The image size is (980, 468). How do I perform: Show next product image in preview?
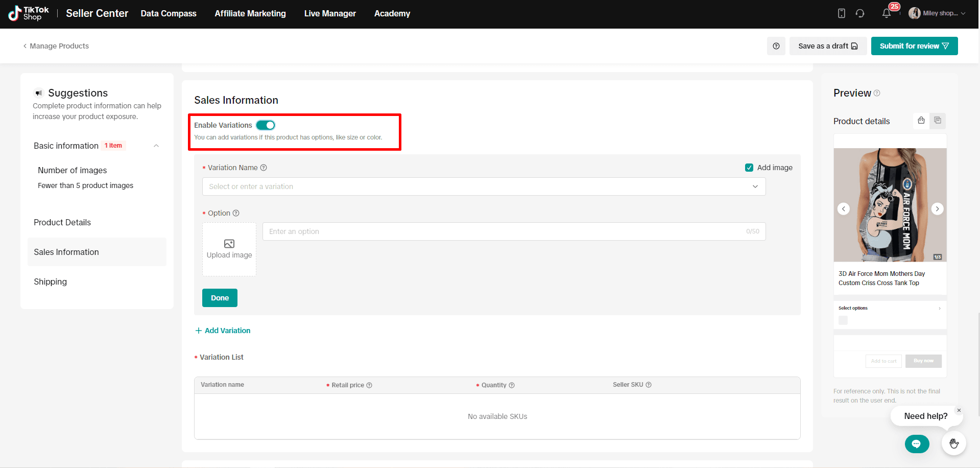pyautogui.click(x=937, y=208)
